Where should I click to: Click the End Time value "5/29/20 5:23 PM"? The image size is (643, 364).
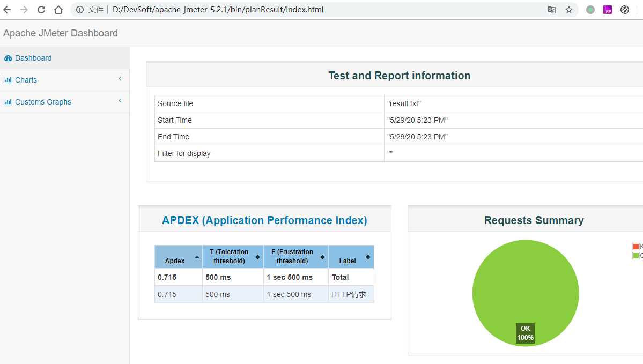click(x=417, y=137)
